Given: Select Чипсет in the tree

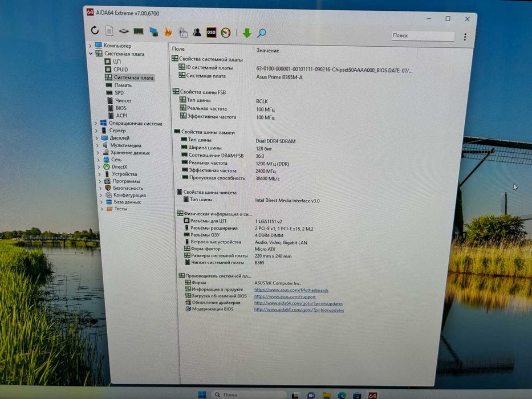Looking at the screenshot, I should (123, 100).
